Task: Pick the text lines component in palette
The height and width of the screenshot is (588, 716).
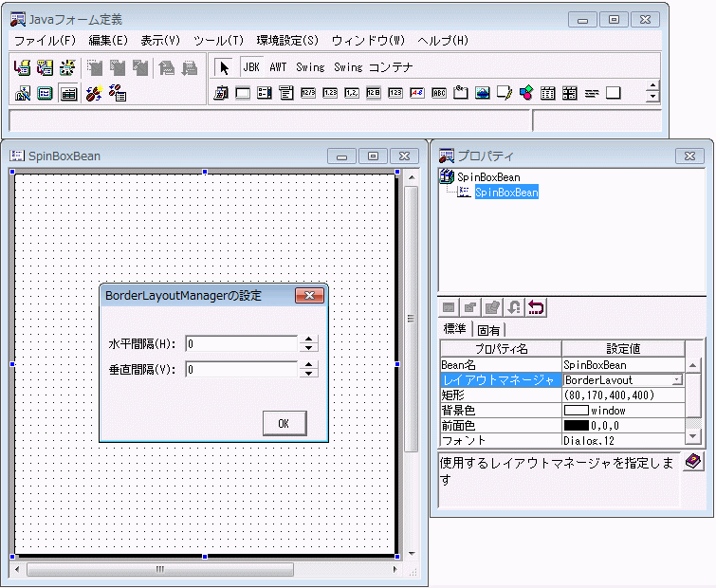Action: pyautogui.click(x=592, y=94)
